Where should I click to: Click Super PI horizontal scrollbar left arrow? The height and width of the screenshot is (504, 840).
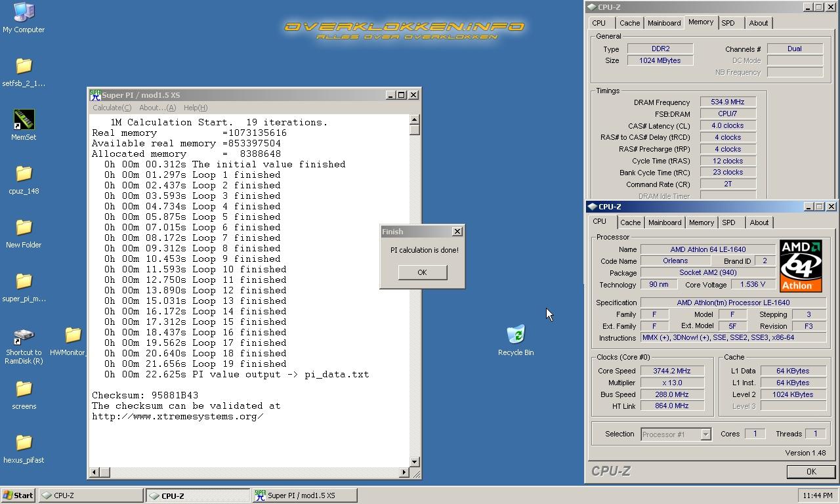94,472
